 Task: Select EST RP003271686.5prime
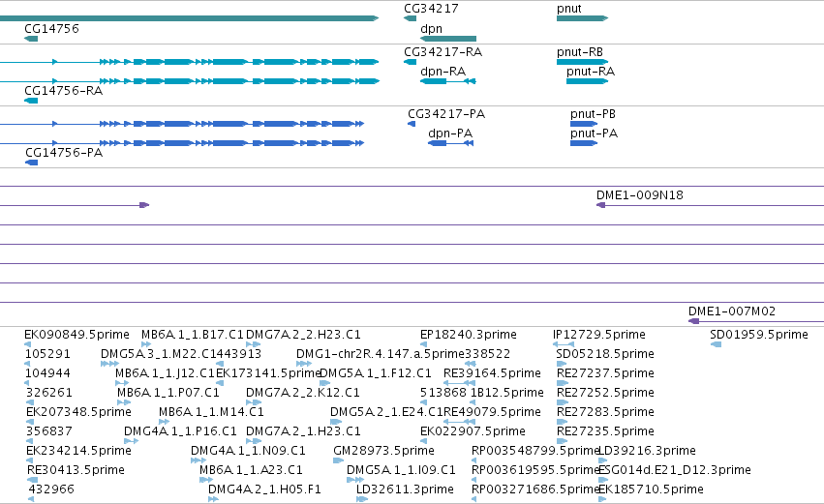[x=535, y=489]
